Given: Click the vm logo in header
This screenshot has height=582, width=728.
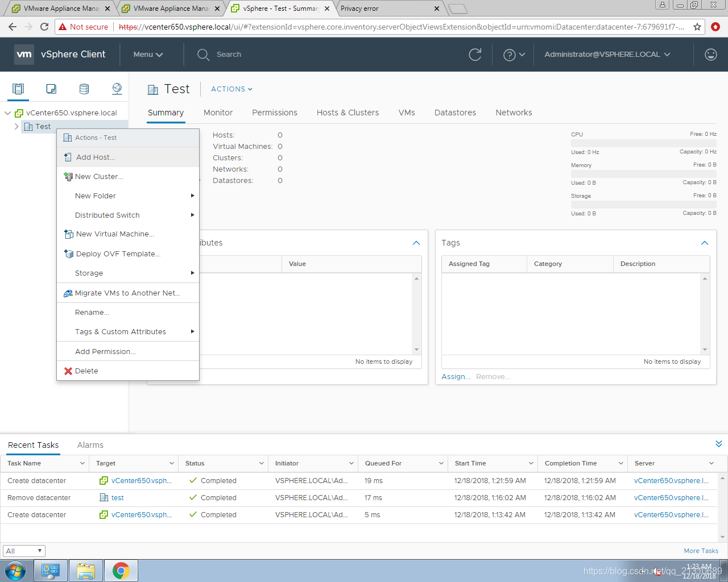Looking at the screenshot, I should (x=24, y=55).
